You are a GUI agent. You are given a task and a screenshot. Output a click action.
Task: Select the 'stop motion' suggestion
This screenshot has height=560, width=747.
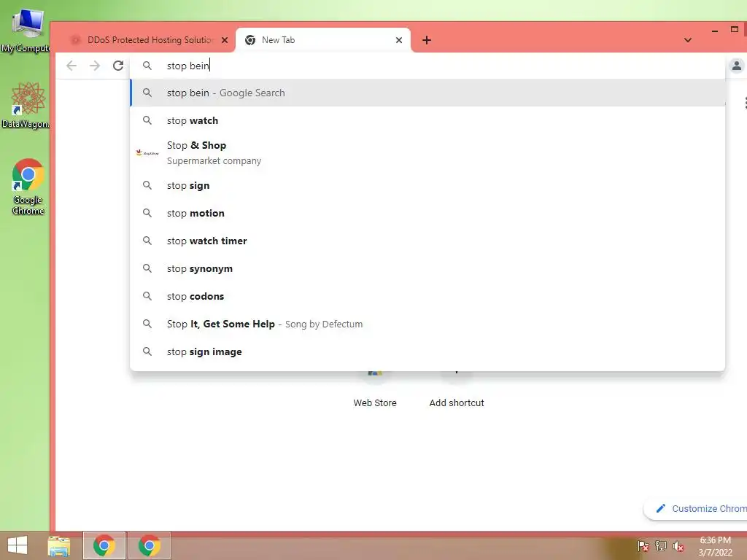pos(427,213)
